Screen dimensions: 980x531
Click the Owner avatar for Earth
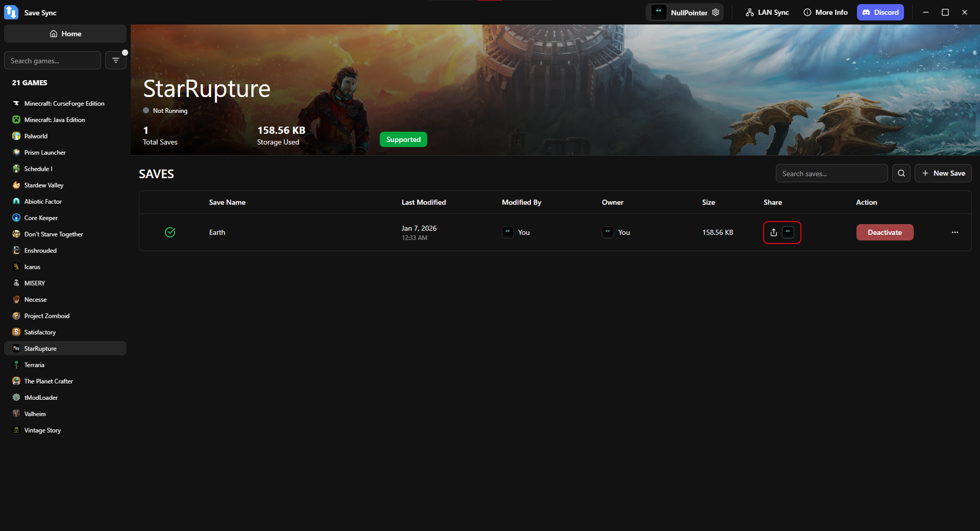[607, 232]
